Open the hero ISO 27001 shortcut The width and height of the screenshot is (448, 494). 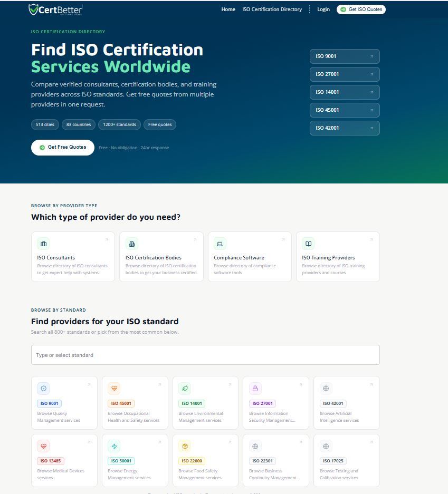click(345, 74)
